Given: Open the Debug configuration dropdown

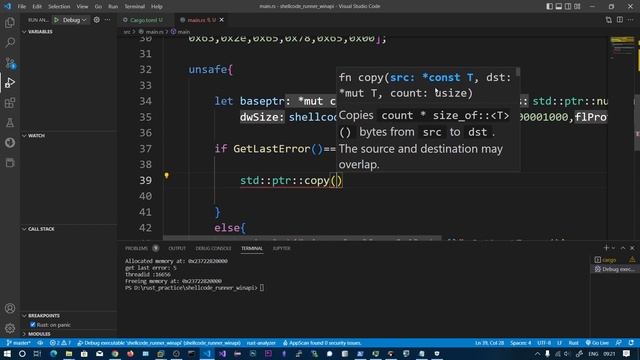Looking at the screenshot, I should click(74, 20).
